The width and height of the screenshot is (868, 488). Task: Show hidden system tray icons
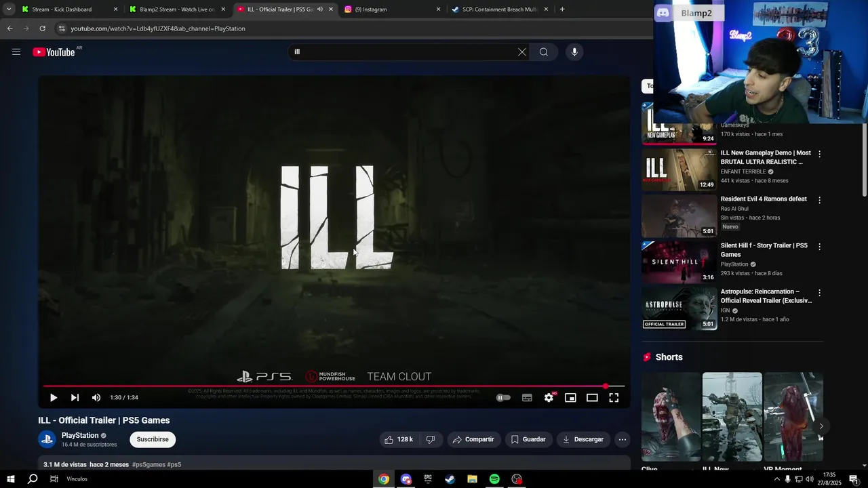pos(776,479)
